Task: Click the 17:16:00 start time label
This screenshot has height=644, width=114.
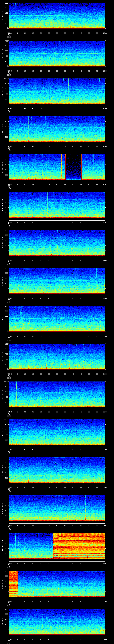Action: [x=9, y=109]
